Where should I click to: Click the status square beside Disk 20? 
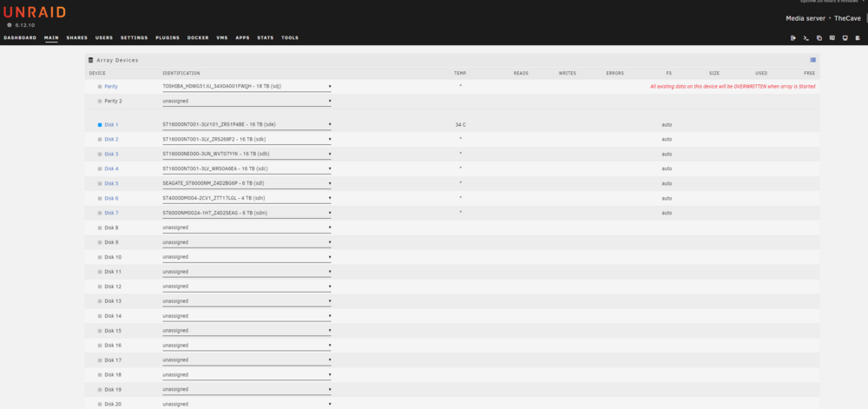(x=100, y=404)
